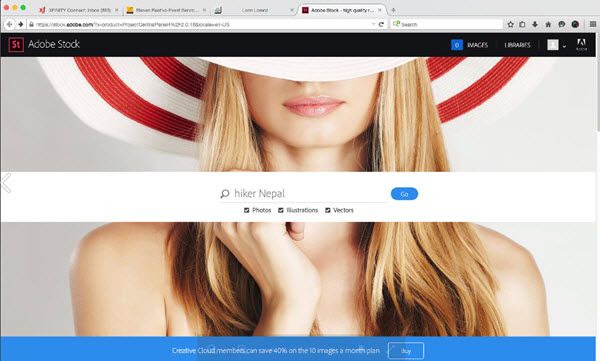Open the Downloads arrow icon
This screenshot has width=600, height=361.
coord(535,24)
